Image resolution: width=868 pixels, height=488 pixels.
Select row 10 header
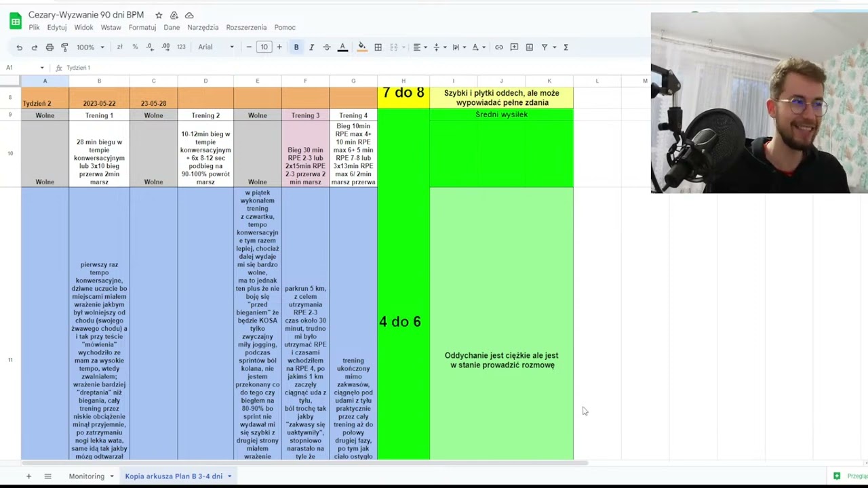click(10, 154)
